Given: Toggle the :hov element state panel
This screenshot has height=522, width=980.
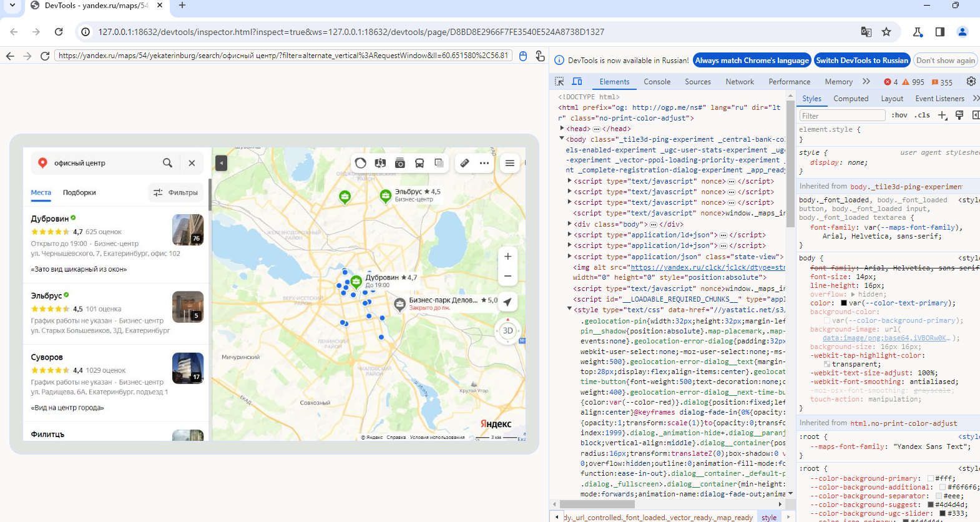Looking at the screenshot, I should [899, 116].
